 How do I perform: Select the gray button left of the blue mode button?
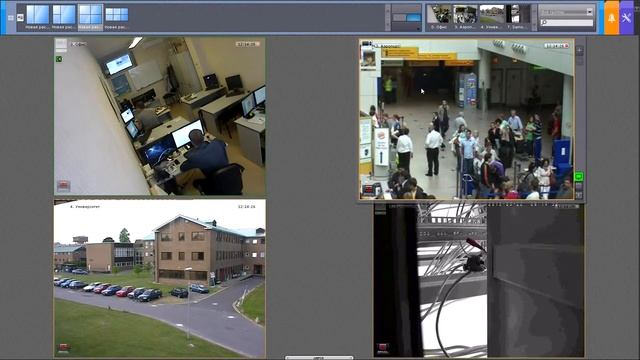[x=399, y=18]
